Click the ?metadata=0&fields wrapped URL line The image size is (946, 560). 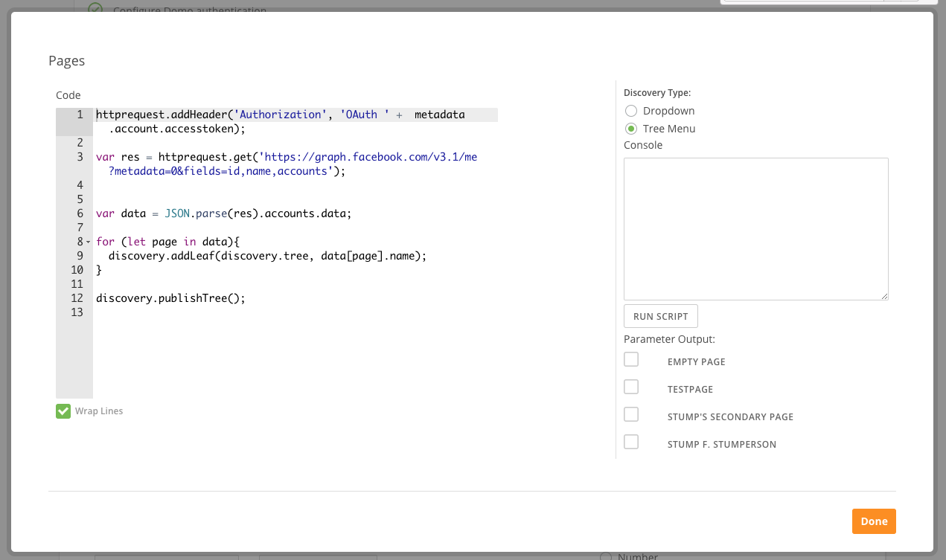[x=228, y=171]
